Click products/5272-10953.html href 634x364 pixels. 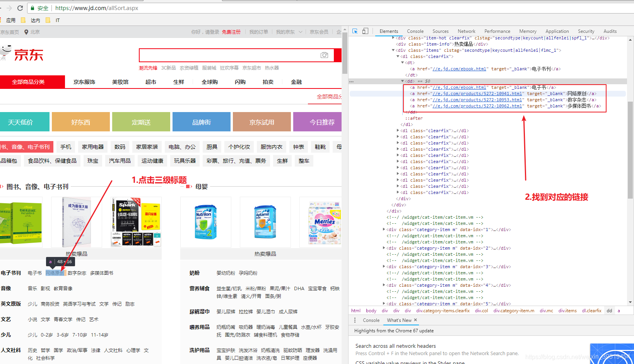477,100
